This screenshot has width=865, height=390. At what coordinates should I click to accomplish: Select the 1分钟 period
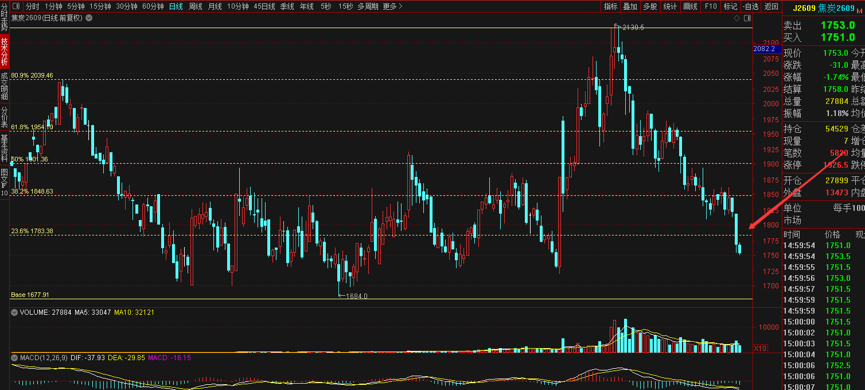pyautogui.click(x=54, y=7)
